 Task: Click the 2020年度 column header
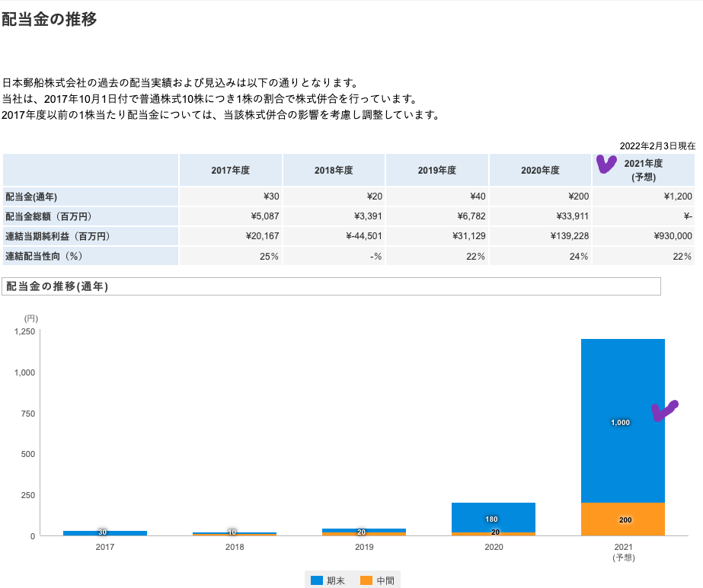click(x=540, y=170)
